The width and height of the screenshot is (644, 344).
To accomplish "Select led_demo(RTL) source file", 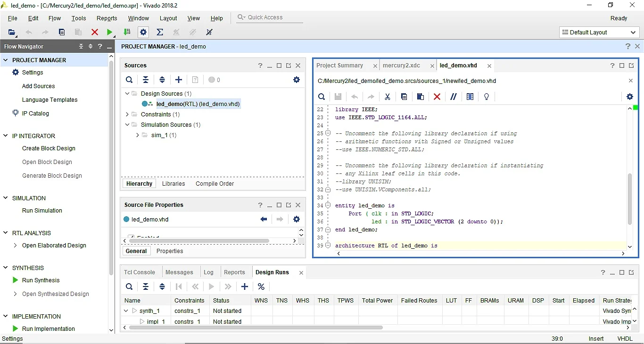I will (x=198, y=104).
